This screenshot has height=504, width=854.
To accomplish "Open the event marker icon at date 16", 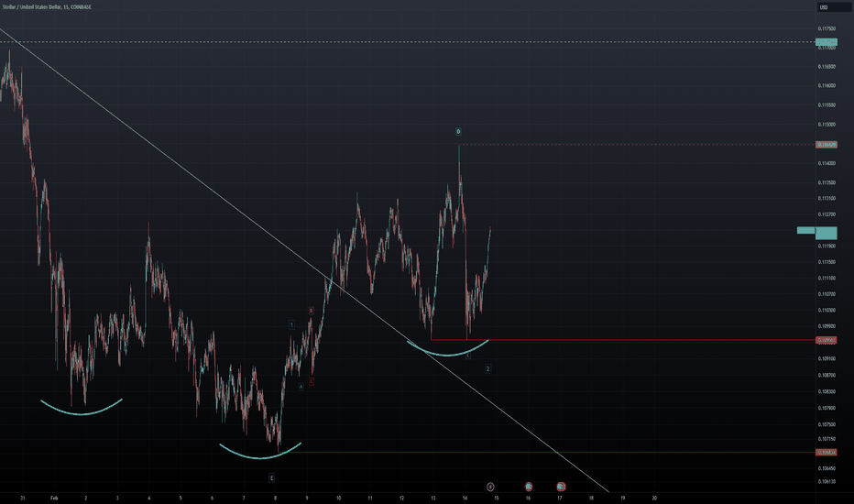I will coord(529,487).
